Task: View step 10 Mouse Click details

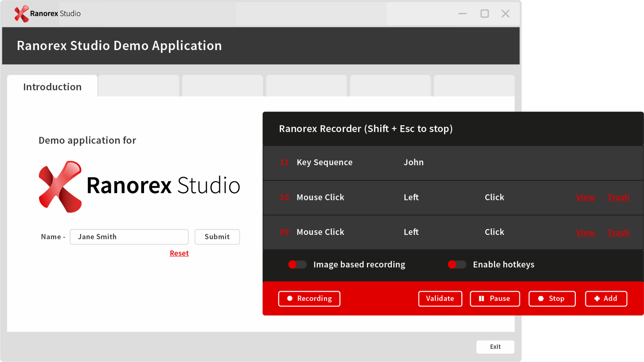Action: pyautogui.click(x=586, y=197)
